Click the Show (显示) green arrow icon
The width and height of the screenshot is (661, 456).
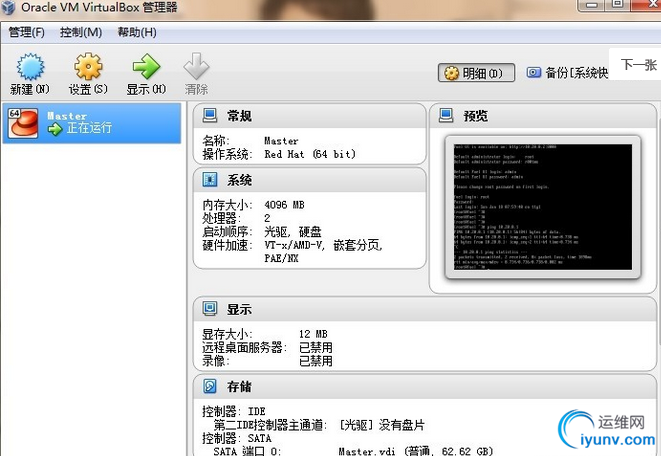click(146, 66)
